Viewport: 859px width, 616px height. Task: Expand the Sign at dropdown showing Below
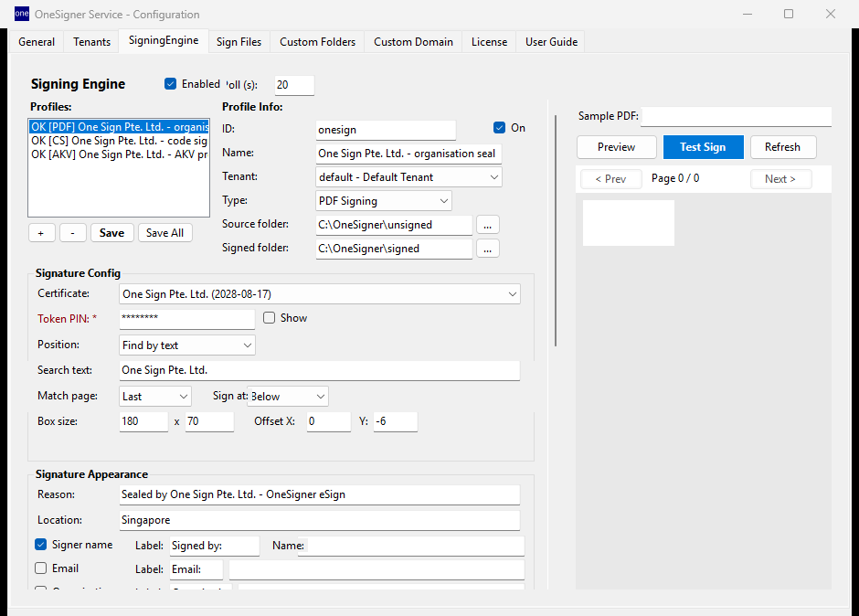tap(288, 397)
